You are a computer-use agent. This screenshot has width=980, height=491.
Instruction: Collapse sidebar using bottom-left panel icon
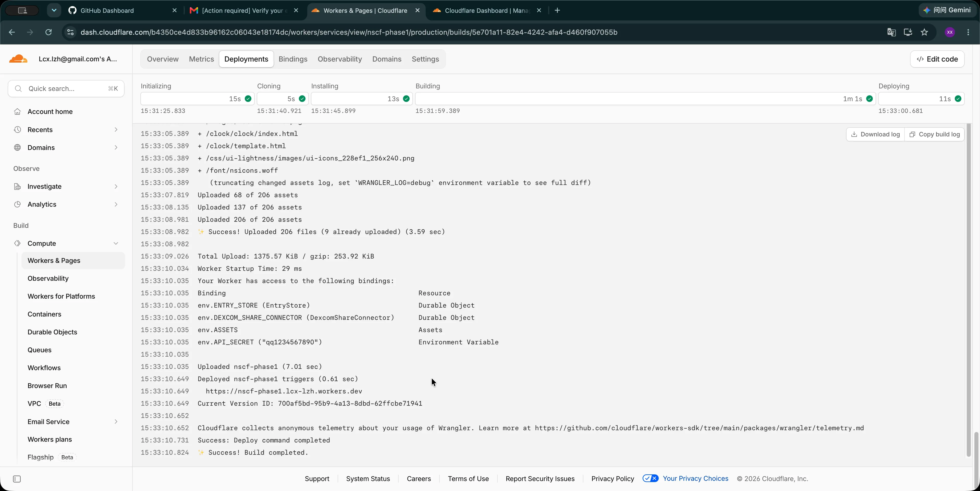[17, 479]
